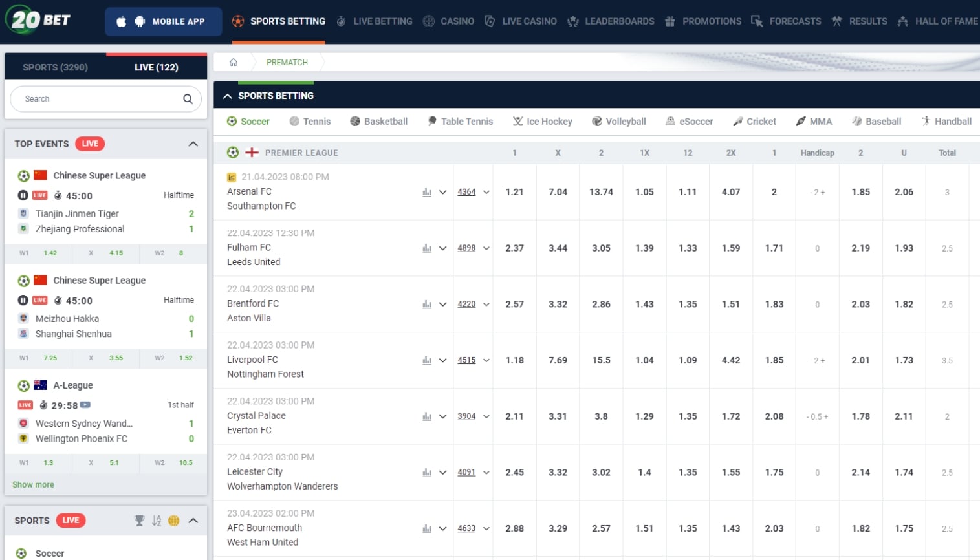This screenshot has width=980, height=560.
Task: Open the Sports Betting top navigation tab
Action: (x=279, y=21)
